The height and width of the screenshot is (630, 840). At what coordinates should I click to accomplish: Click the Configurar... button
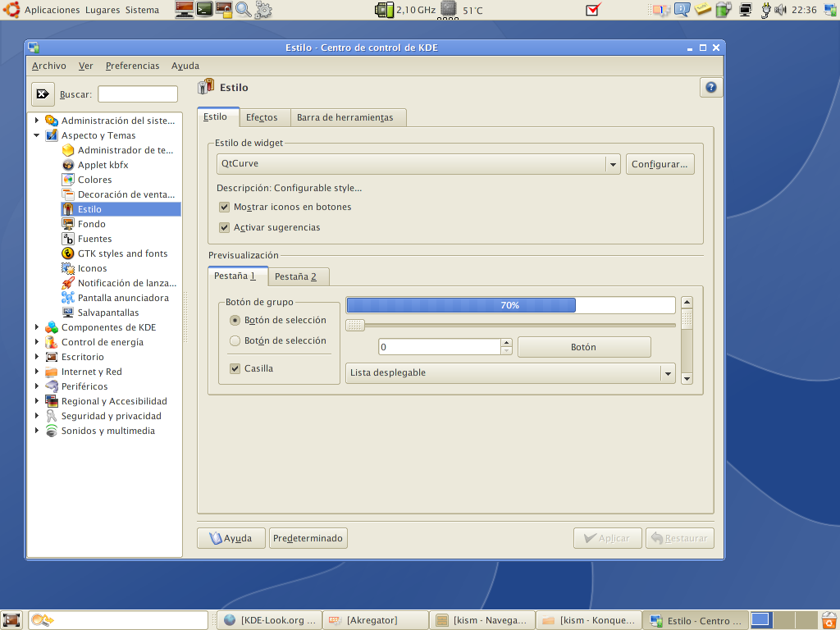pyautogui.click(x=660, y=164)
